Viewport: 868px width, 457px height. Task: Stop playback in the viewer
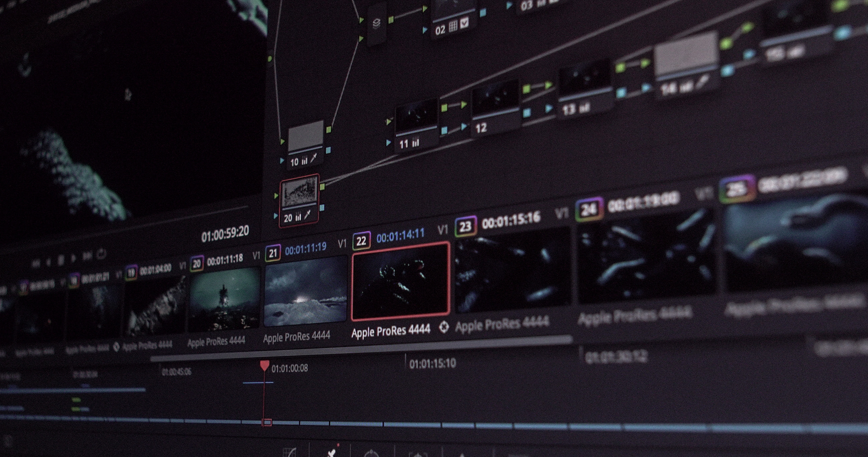61,260
